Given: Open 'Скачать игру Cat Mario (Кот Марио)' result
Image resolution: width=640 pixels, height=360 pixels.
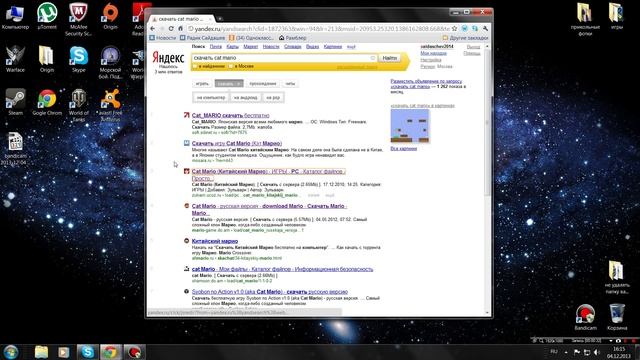Looking at the screenshot, I should [237, 143].
